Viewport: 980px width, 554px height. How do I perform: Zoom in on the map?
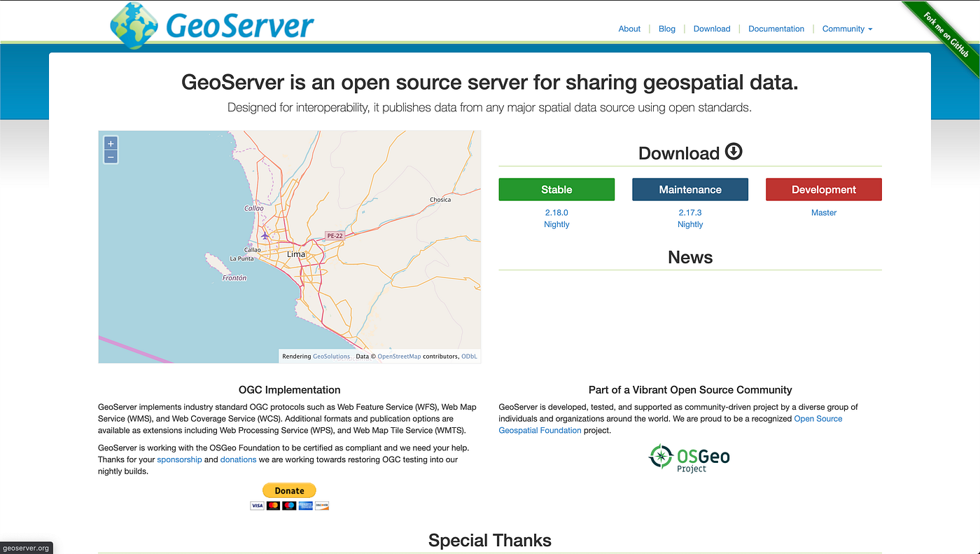110,143
